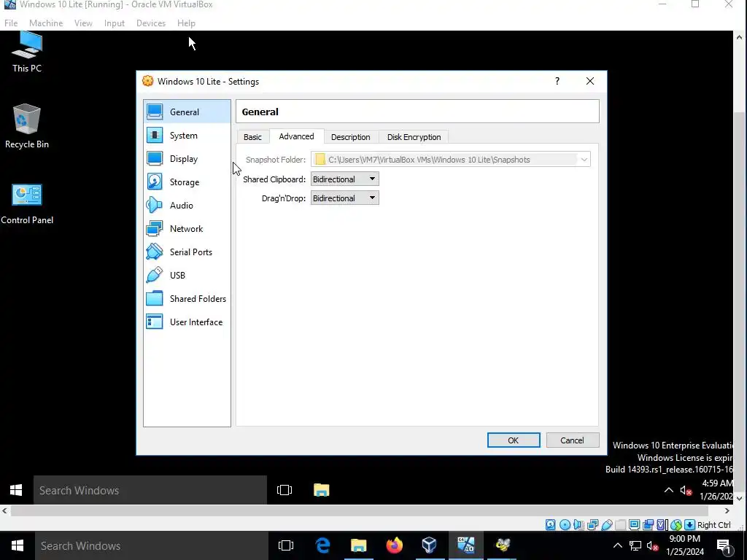747x560 pixels.
Task: Switch to Disk Encryption tab
Action: pyautogui.click(x=414, y=136)
